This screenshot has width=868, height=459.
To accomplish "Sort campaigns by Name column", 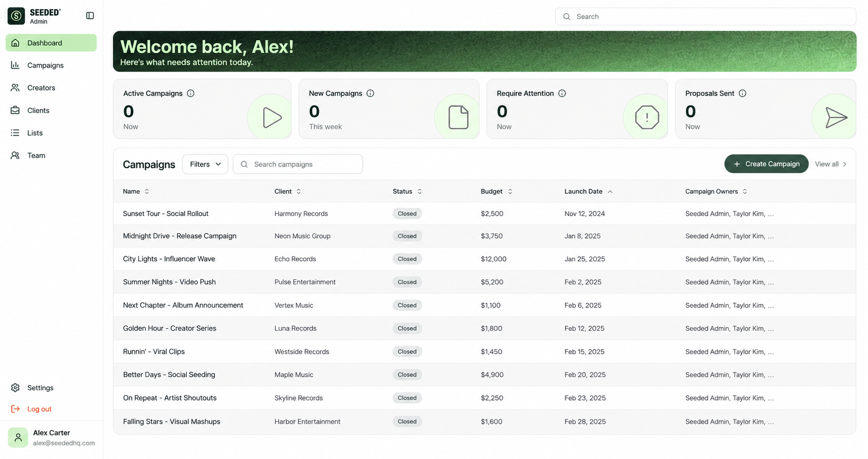I will pos(136,191).
